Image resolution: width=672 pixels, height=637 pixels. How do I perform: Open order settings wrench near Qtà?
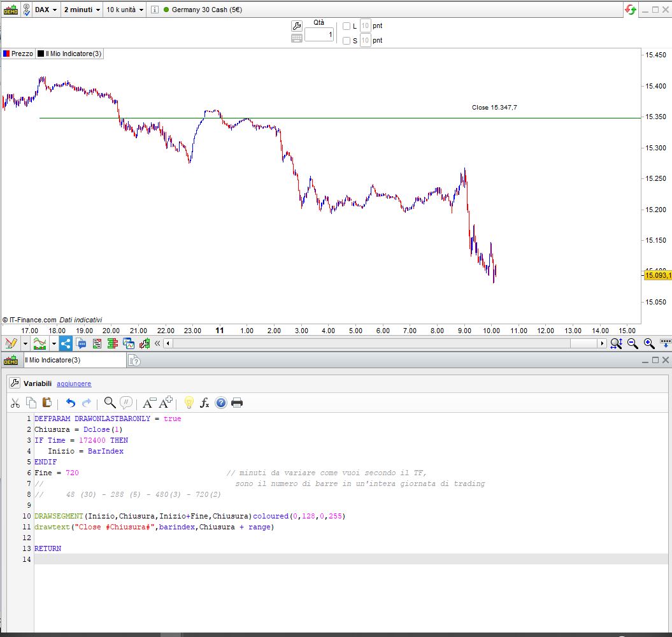click(x=297, y=26)
